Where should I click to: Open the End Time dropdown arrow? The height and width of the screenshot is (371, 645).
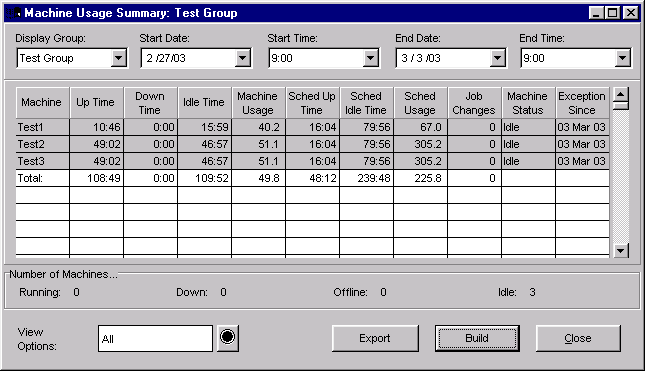623,58
